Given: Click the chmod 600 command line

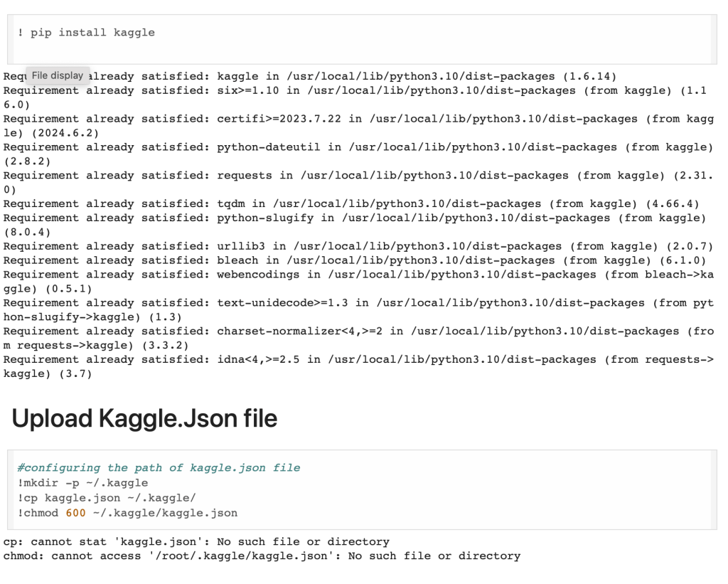Looking at the screenshot, I should tap(127, 513).
